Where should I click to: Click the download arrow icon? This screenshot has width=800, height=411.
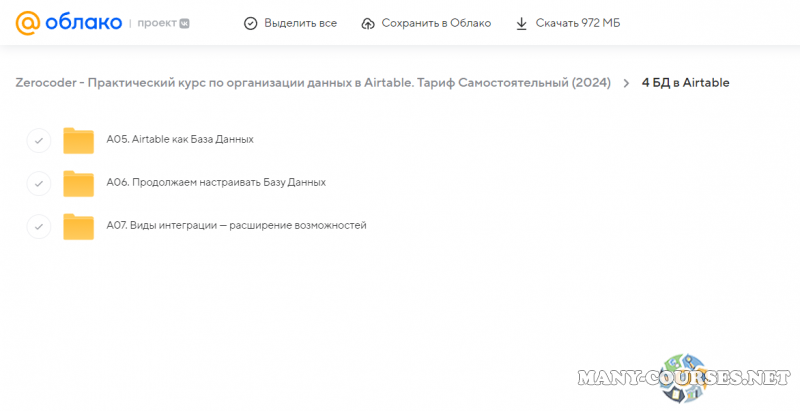(x=521, y=23)
